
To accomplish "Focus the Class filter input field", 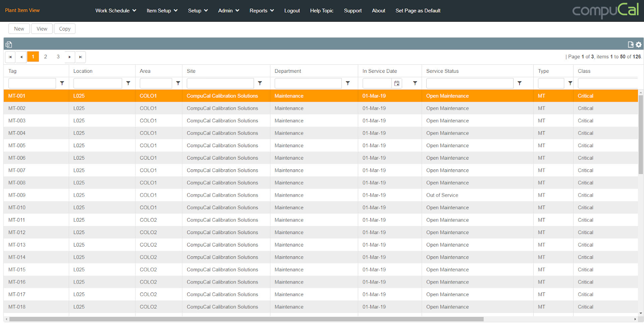I will tap(608, 83).
